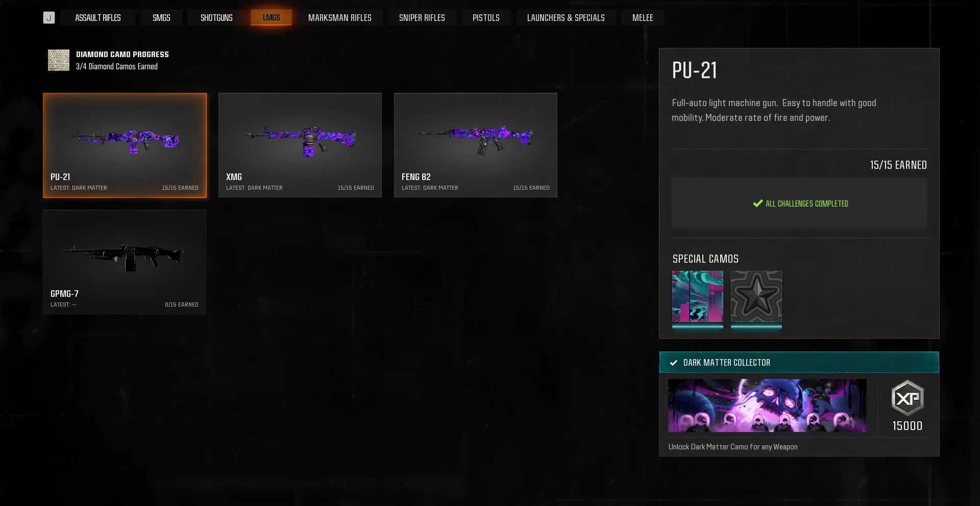Switch to the Pistols tab
Screen dimensions: 980x506
(x=486, y=18)
